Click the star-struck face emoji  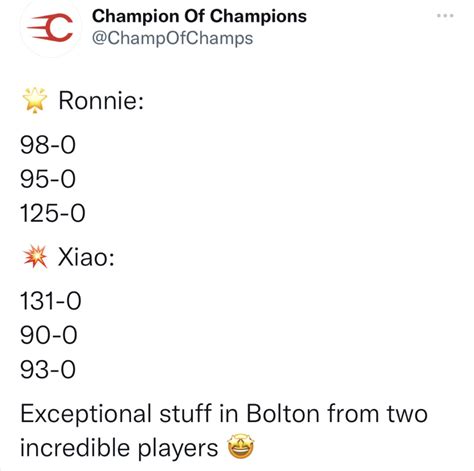(241, 447)
